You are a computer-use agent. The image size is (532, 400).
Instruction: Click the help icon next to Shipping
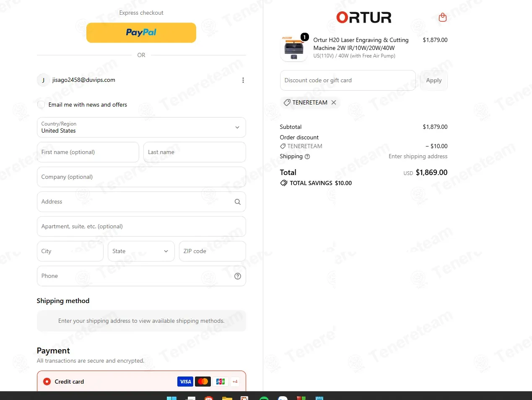[307, 157]
